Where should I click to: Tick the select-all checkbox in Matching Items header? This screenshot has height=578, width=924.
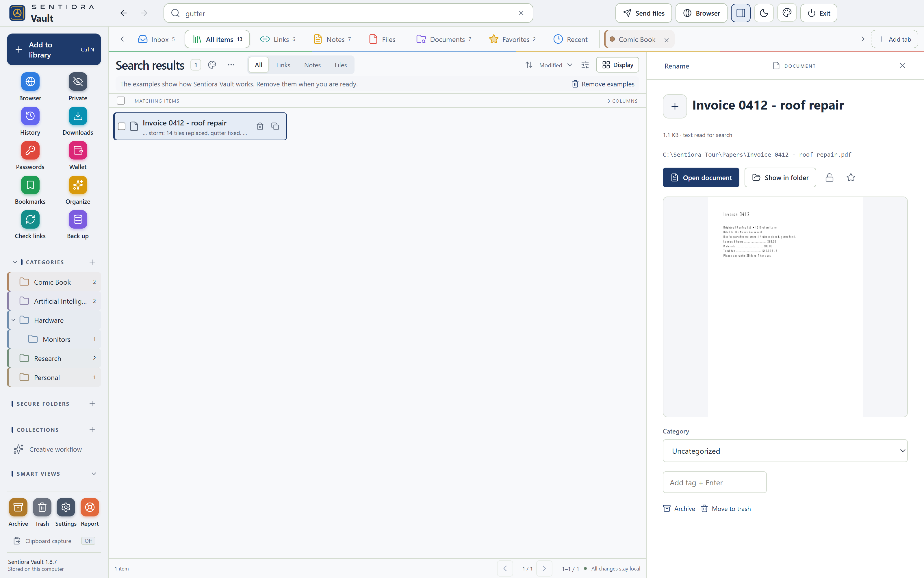(121, 101)
